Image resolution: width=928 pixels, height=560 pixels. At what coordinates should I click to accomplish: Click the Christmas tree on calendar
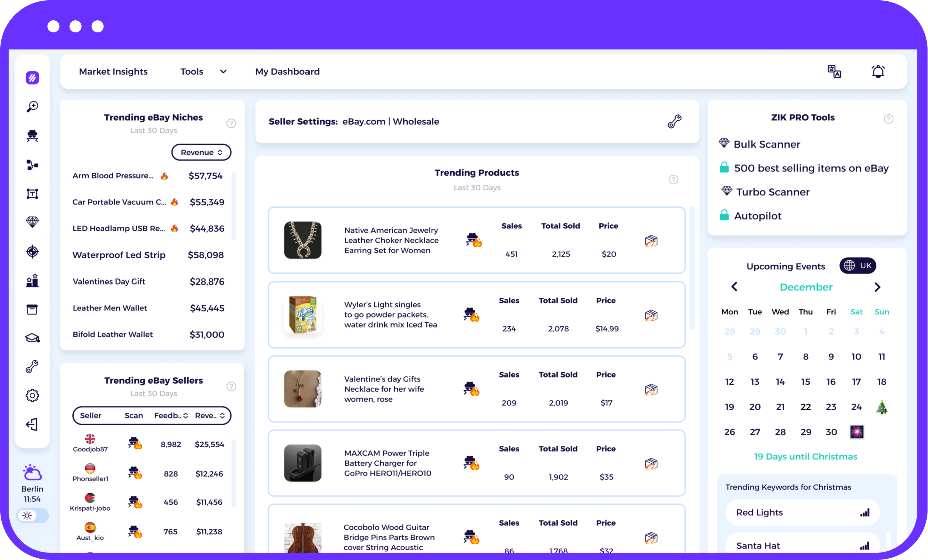click(x=882, y=407)
